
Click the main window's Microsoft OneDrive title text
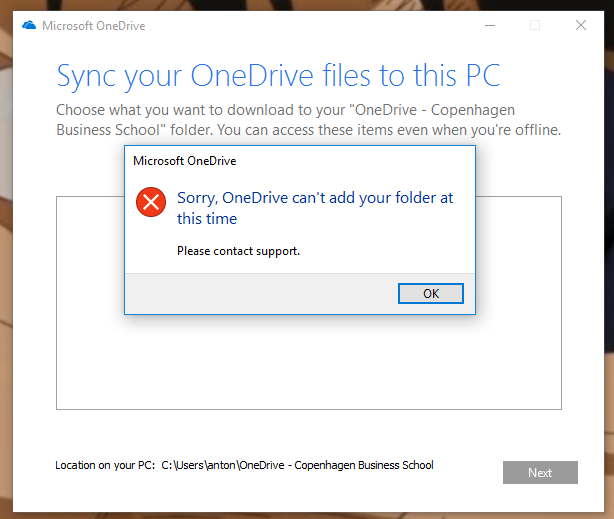pos(94,26)
